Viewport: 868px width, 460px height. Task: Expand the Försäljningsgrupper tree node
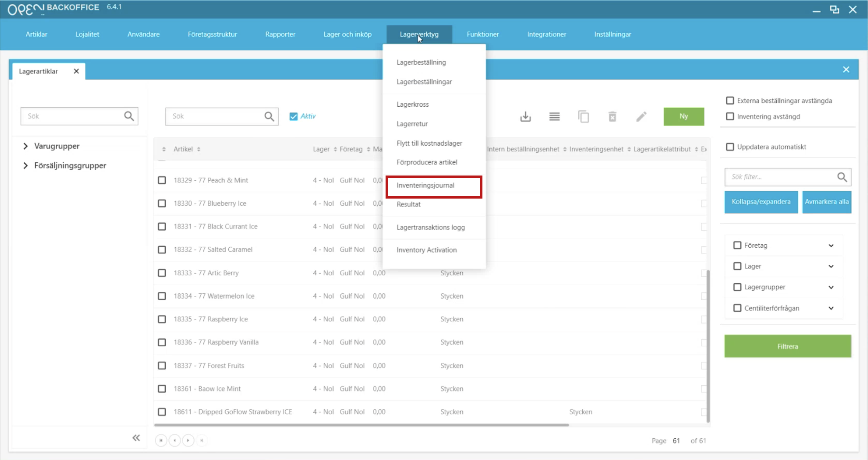(x=25, y=165)
